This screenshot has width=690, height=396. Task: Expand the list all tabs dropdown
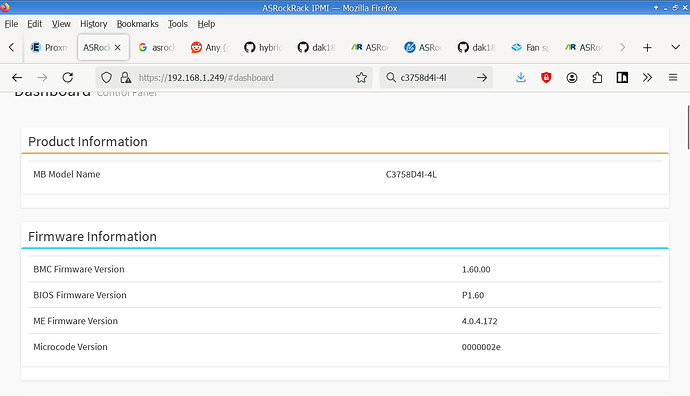tap(675, 47)
